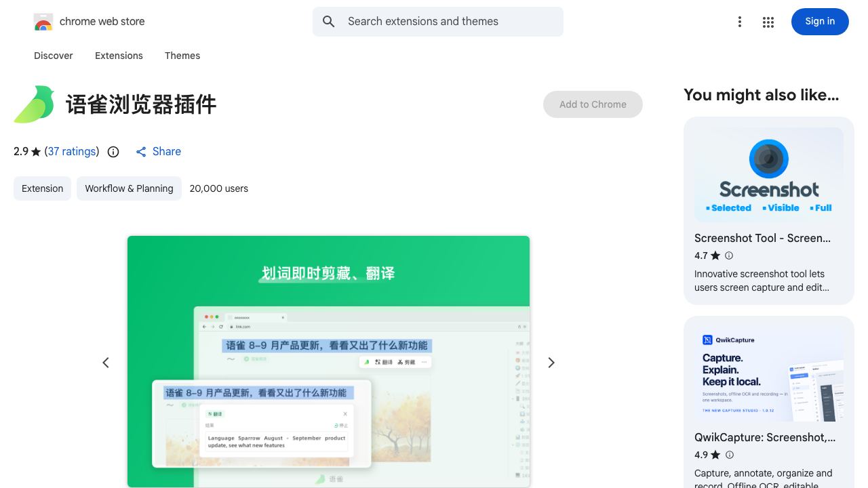
Task: Click the 'Innovative screenshot tool lets' description
Action: (759, 274)
